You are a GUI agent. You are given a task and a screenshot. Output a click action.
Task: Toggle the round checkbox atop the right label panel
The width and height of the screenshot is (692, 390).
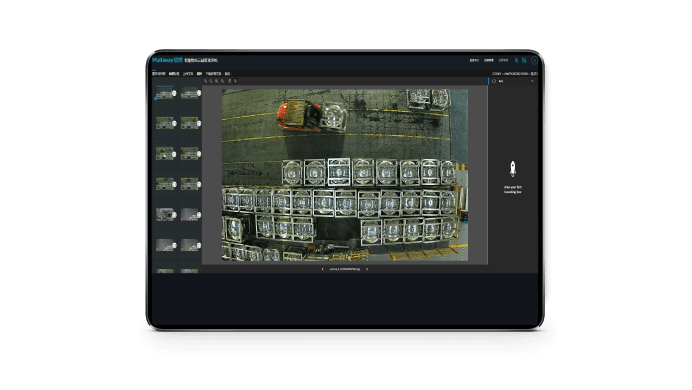(494, 81)
